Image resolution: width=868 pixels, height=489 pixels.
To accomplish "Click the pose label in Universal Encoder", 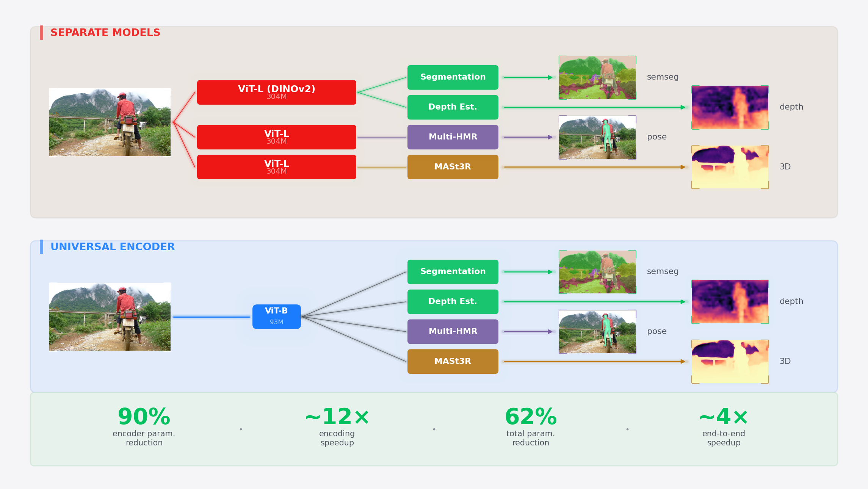I will [656, 331].
